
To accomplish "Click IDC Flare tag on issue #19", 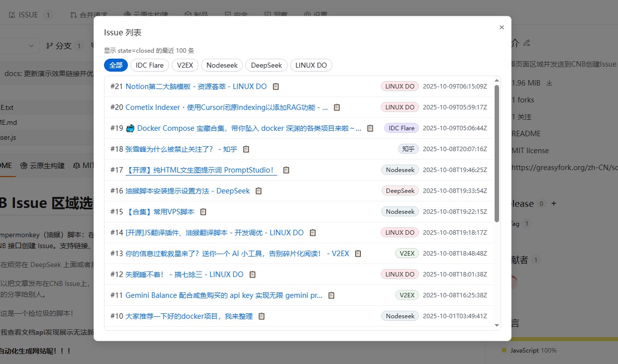I will tap(402, 128).
